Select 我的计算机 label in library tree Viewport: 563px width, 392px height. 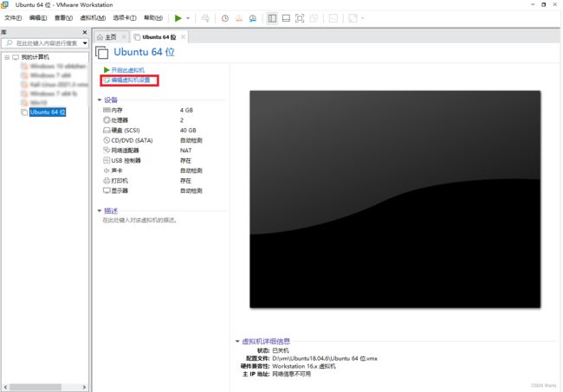coord(36,57)
